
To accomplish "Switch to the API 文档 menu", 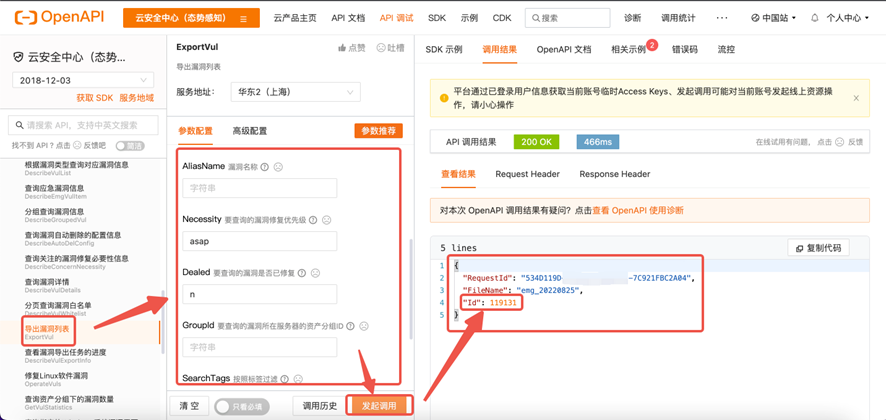I will (x=348, y=18).
